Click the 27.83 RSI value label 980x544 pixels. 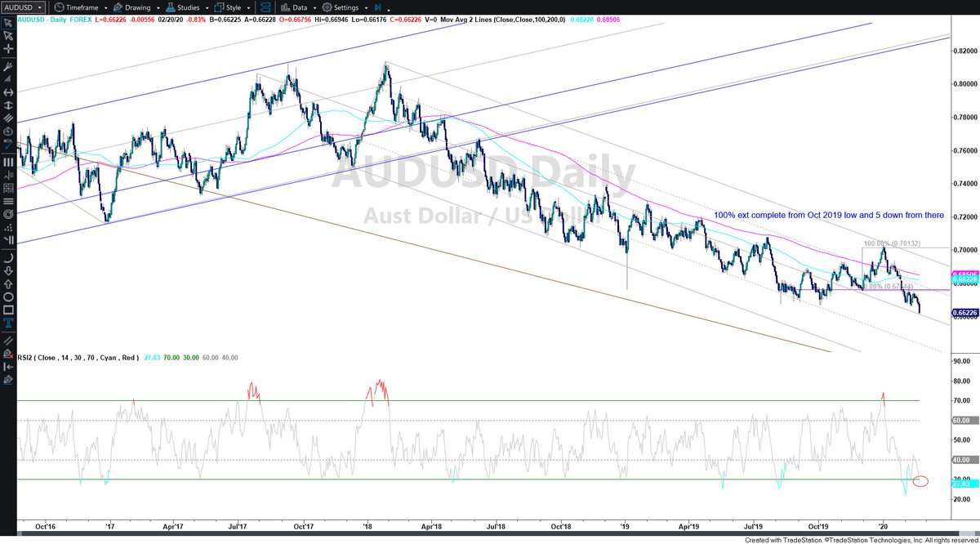pos(964,484)
